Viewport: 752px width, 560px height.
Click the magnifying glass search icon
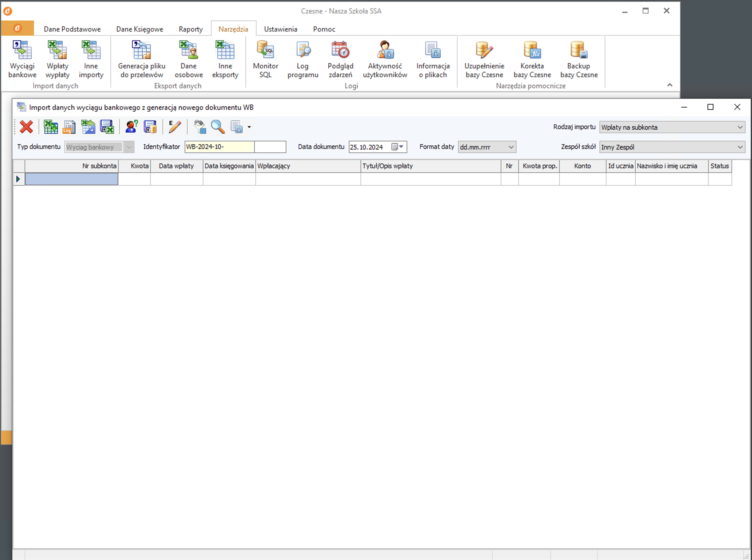point(218,127)
